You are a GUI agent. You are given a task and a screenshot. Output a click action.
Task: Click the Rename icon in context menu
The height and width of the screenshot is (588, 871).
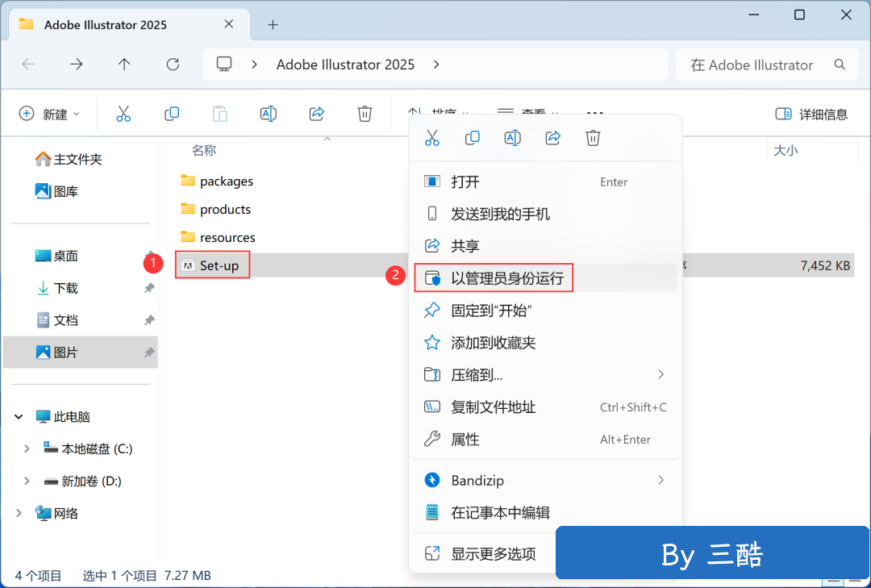point(512,138)
